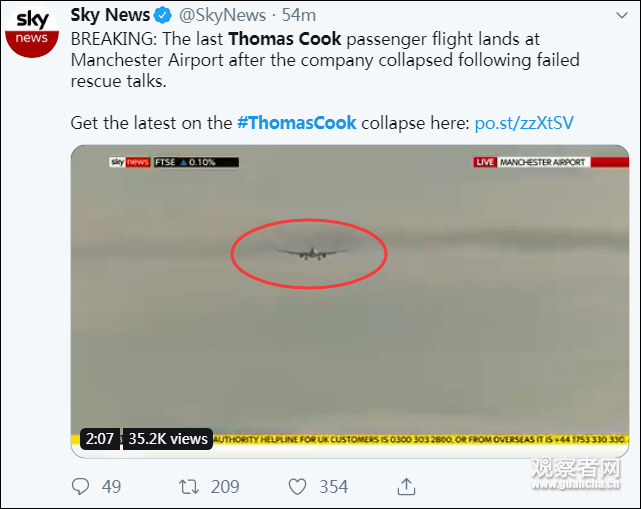
Task: Open the #ThomasCook hashtag
Action: (x=299, y=123)
